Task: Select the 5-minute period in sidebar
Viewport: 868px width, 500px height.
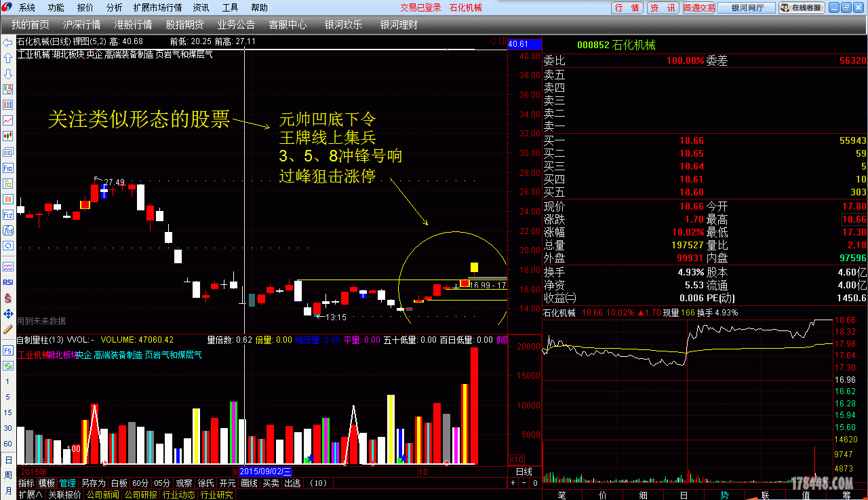Action: (8, 397)
